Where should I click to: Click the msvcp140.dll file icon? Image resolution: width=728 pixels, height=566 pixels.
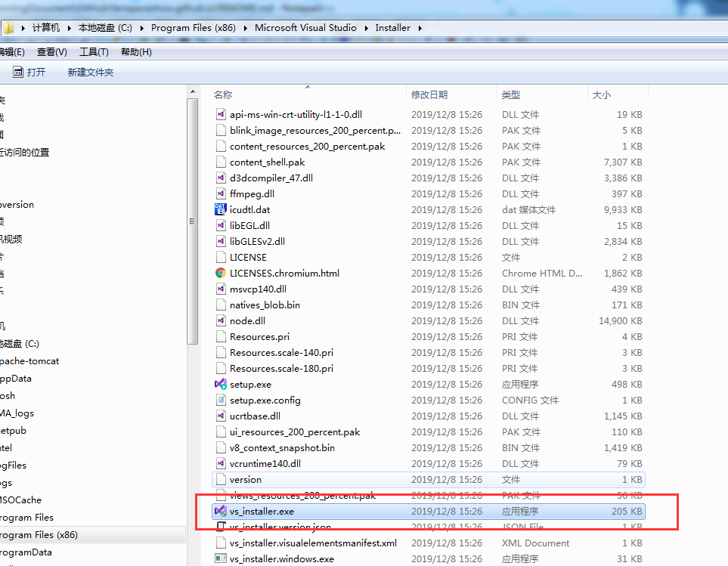[221, 289]
